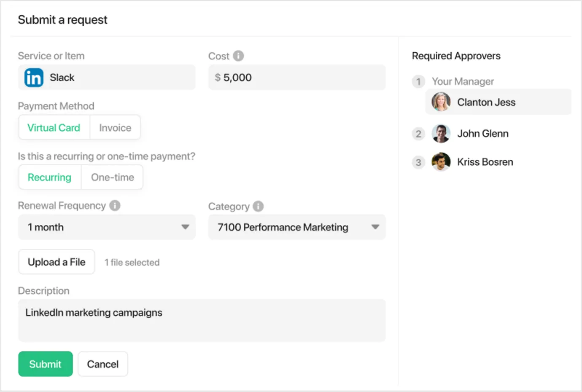Click the Category info icon
The height and width of the screenshot is (392, 582).
tap(258, 206)
